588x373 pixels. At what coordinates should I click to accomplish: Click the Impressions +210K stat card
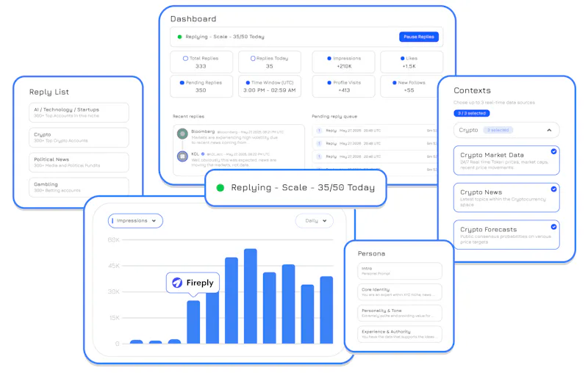tap(343, 62)
